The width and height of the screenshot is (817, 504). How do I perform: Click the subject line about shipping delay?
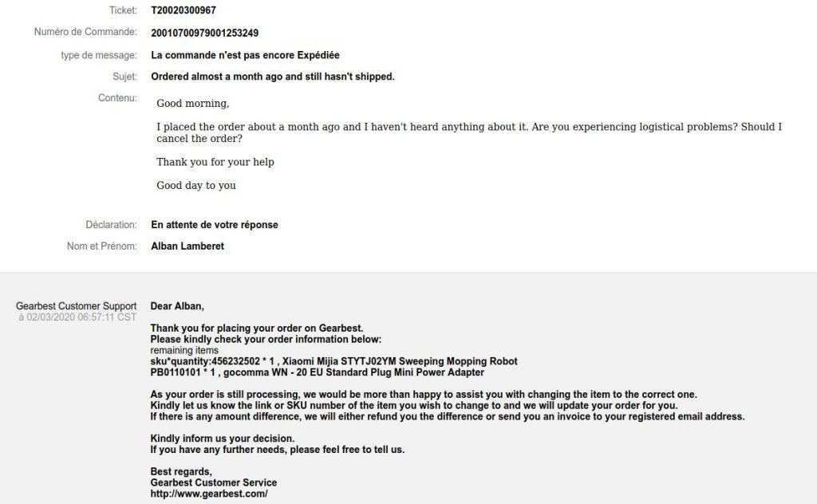point(273,77)
